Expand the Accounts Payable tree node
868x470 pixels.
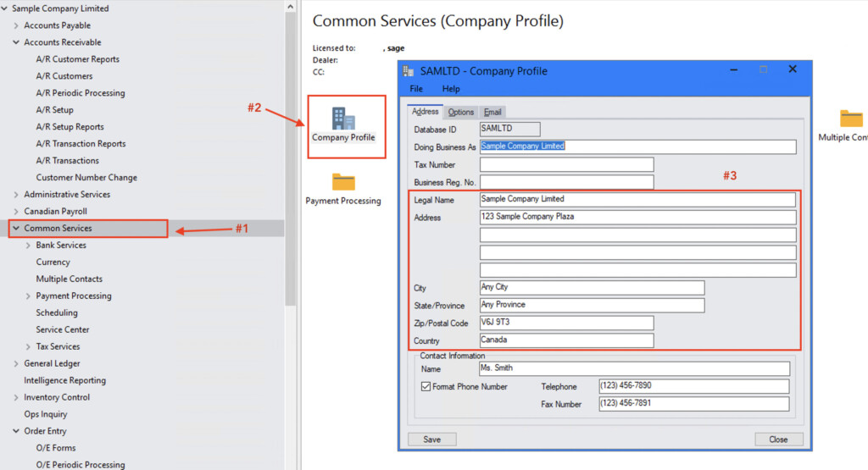tap(16, 25)
